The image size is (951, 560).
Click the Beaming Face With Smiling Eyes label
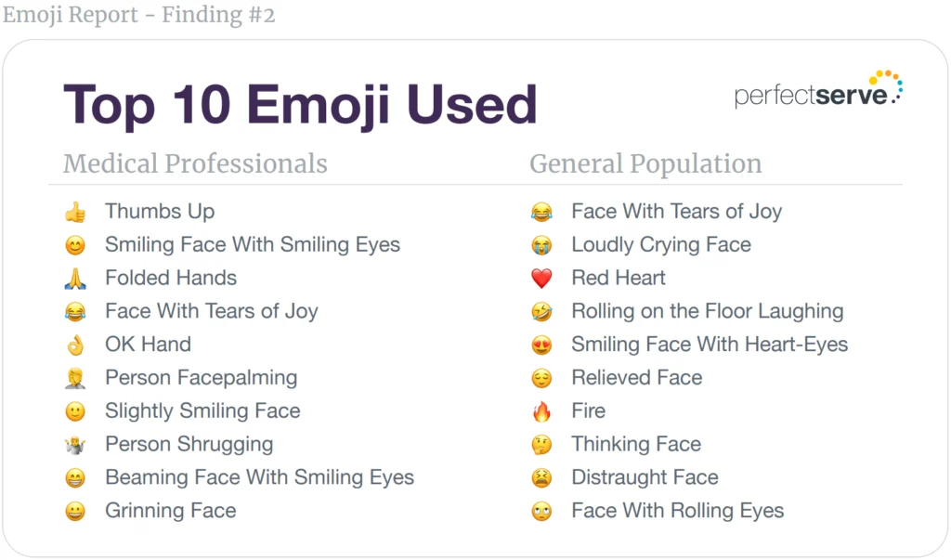(x=259, y=477)
